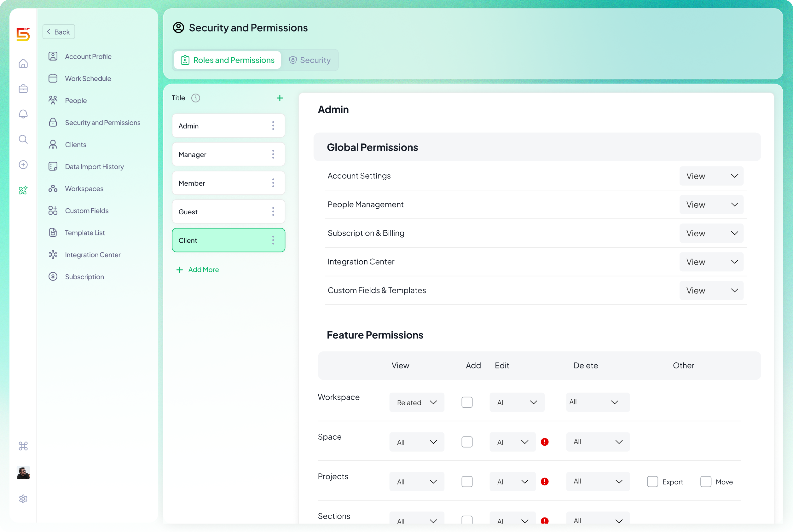793x532 pixels.
Task: Switch to Roles and Permissions tab
Action: [x=227, y=60]
